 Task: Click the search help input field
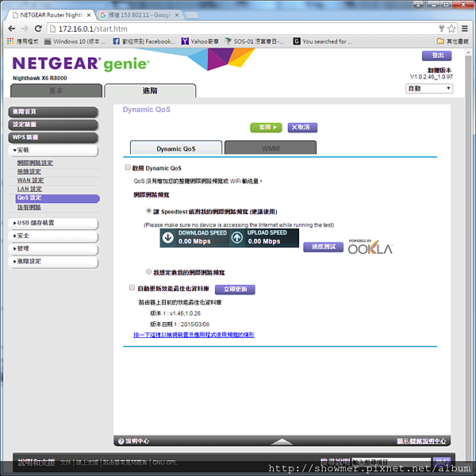(x=391, y=462)
